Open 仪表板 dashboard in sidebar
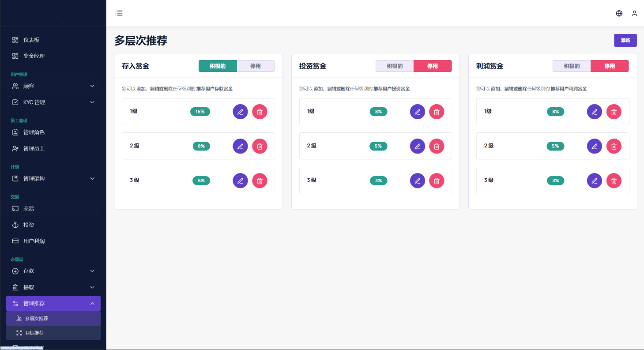The width and height of the screenshot is (644, 350). (53, 40)
